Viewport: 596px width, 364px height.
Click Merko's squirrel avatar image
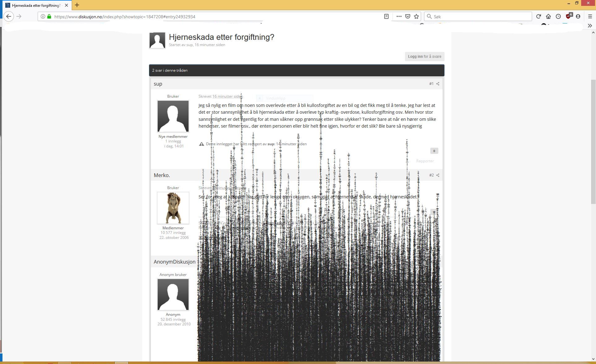pyautogui.click(x=173, y=208)
